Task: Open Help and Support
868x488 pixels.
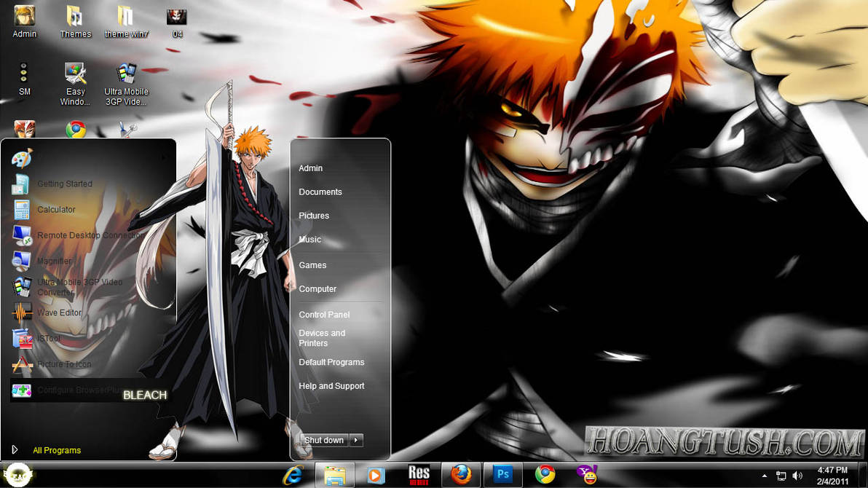Action: [x=331, y=386]
